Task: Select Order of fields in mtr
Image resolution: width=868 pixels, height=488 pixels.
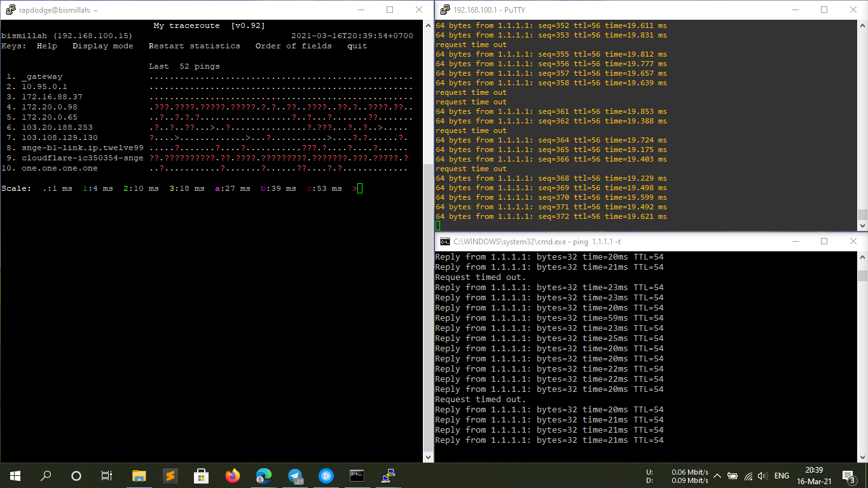Action: pyautogui.click(x=293, y=46)
